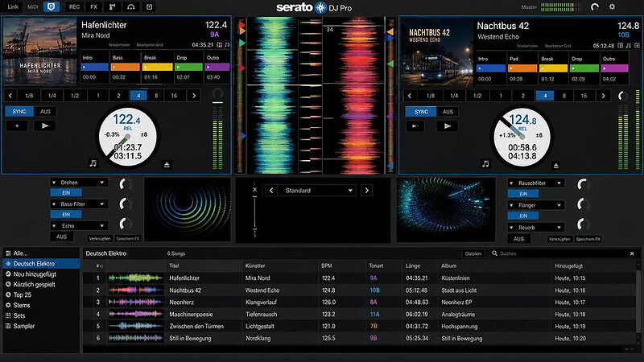Screen dimensions: 644x362
Task: Click next arrow beside Standard
Action: pos(367,191)
